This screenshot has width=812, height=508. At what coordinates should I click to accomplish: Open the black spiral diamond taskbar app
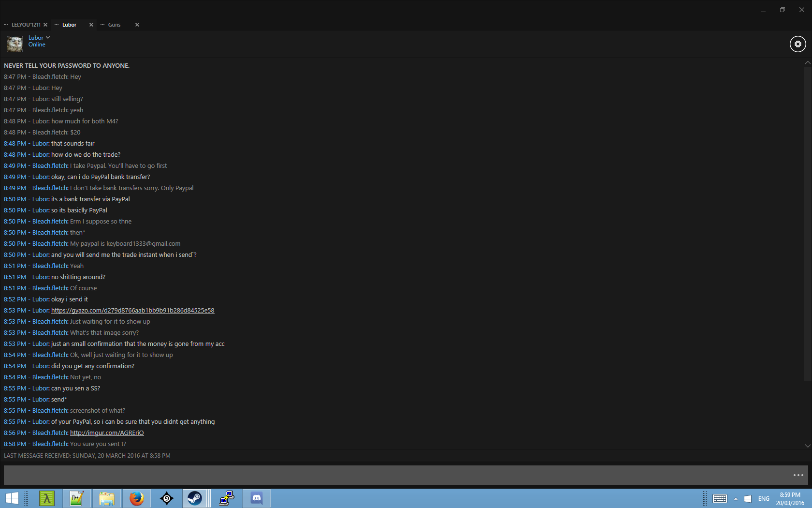tap(167, 498)
